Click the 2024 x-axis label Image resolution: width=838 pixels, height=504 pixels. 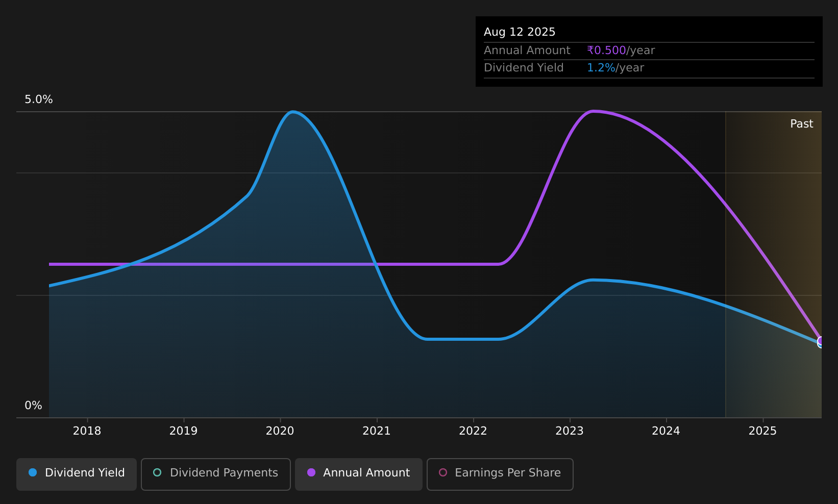[x=666, y=431]
